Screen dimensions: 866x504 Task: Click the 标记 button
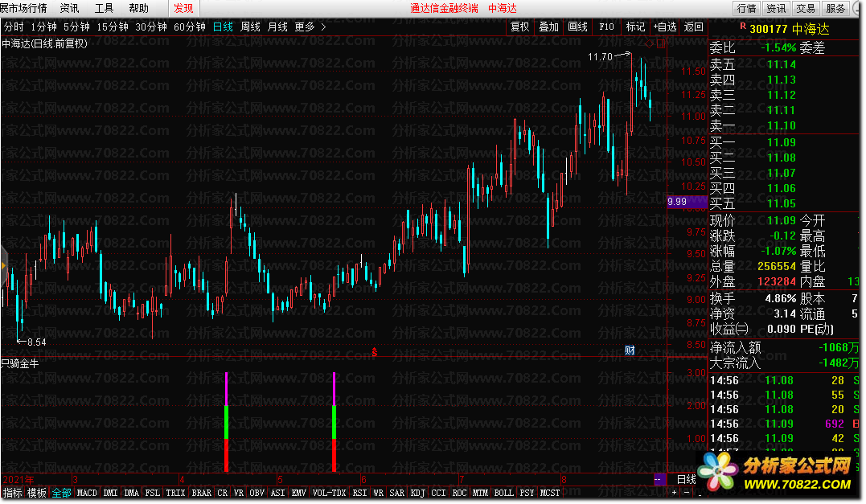tap(635, 27)
